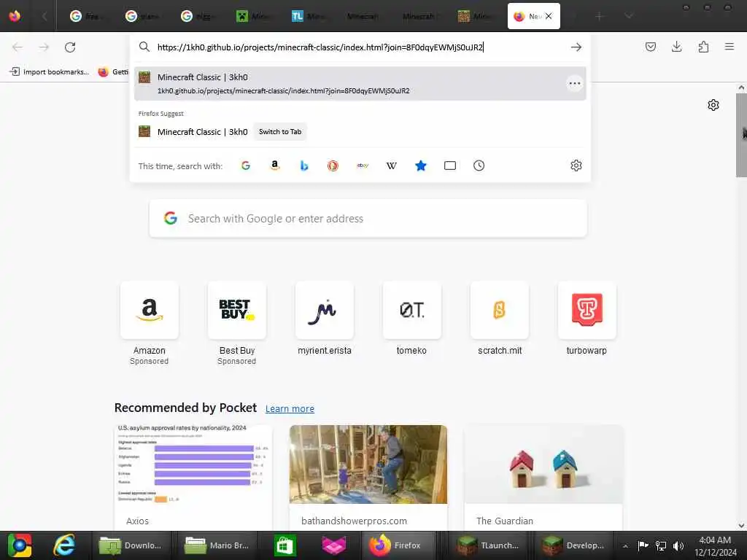This screenshot has height=560, width=747.
Task: Open search settings gear in URL dropdown
Action: [x=576, y=166]
